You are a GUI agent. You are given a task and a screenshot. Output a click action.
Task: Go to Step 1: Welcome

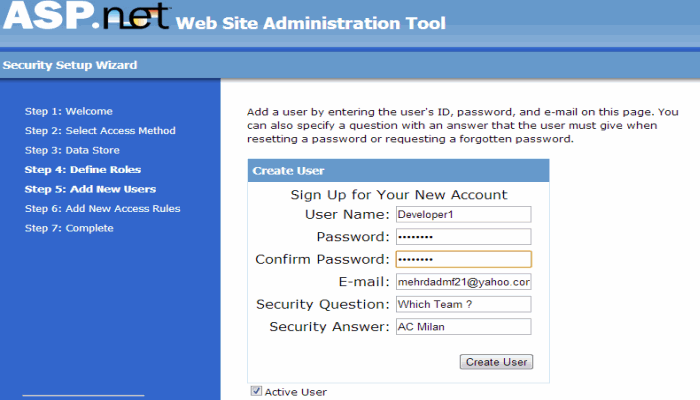click(69, 111)
